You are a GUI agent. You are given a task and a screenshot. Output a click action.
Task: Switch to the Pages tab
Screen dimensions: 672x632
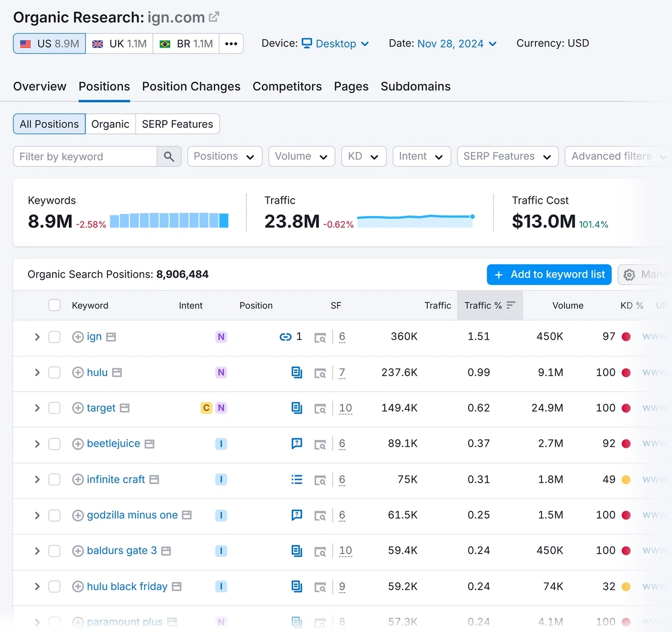pyautogui.click(x=351, y=87)
